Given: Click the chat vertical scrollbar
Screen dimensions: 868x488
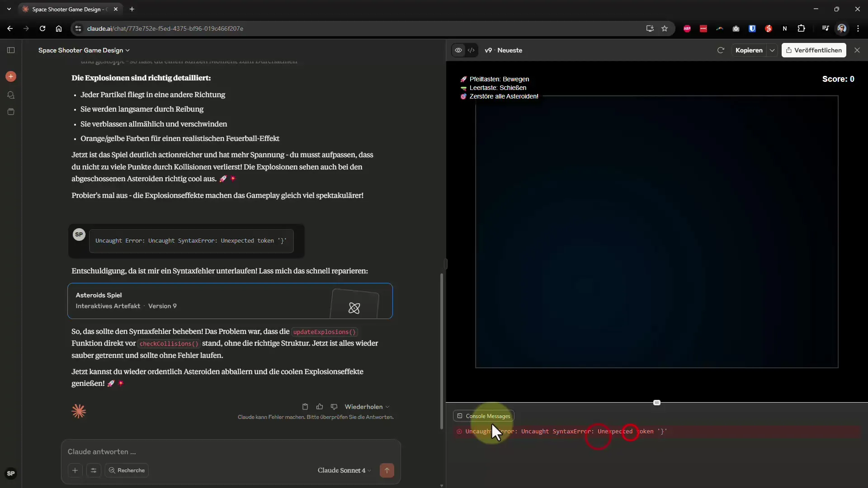Looking at the screenshot, I should coord(442,351).
